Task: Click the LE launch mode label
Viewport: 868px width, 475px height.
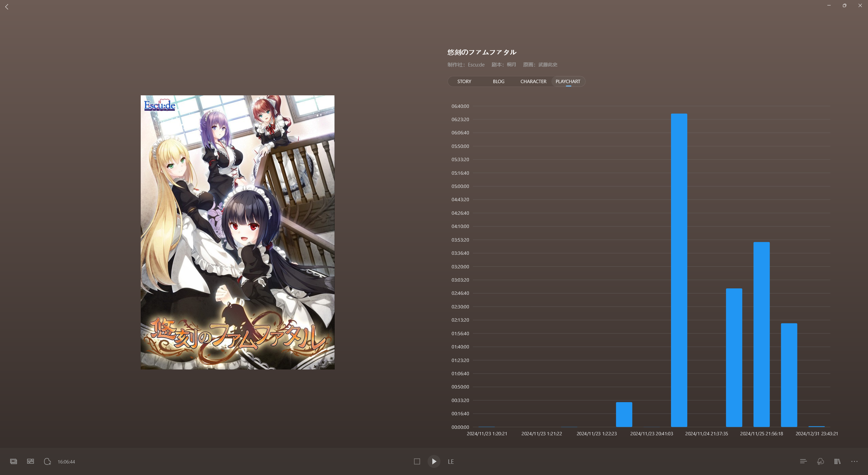Action: tap(451, 462)
